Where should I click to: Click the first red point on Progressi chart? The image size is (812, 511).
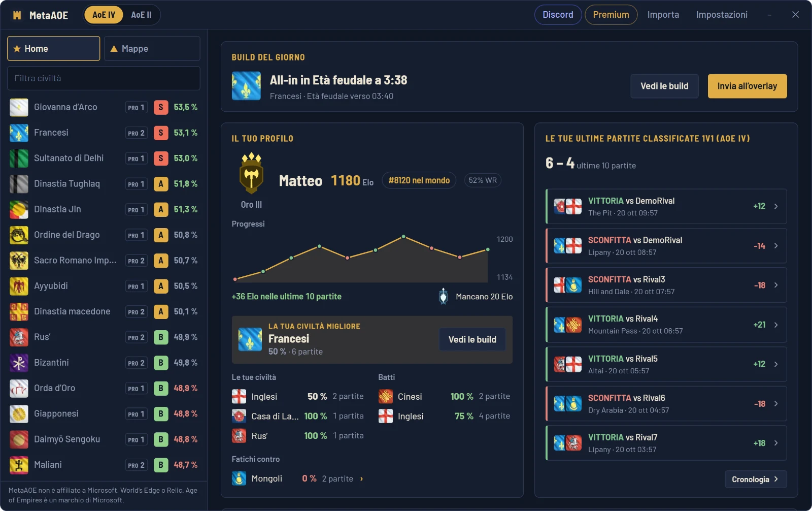pyautogui.click(x=235, y=279)
